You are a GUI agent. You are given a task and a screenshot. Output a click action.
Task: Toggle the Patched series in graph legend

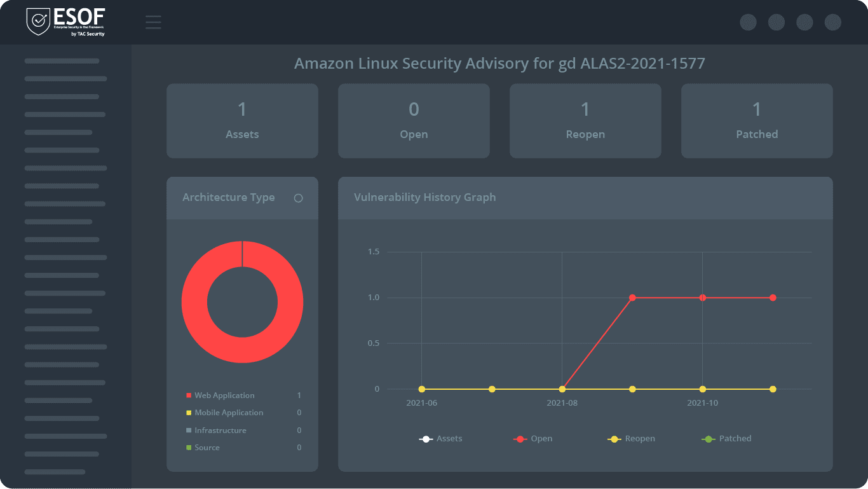click(x=726, y=439)
